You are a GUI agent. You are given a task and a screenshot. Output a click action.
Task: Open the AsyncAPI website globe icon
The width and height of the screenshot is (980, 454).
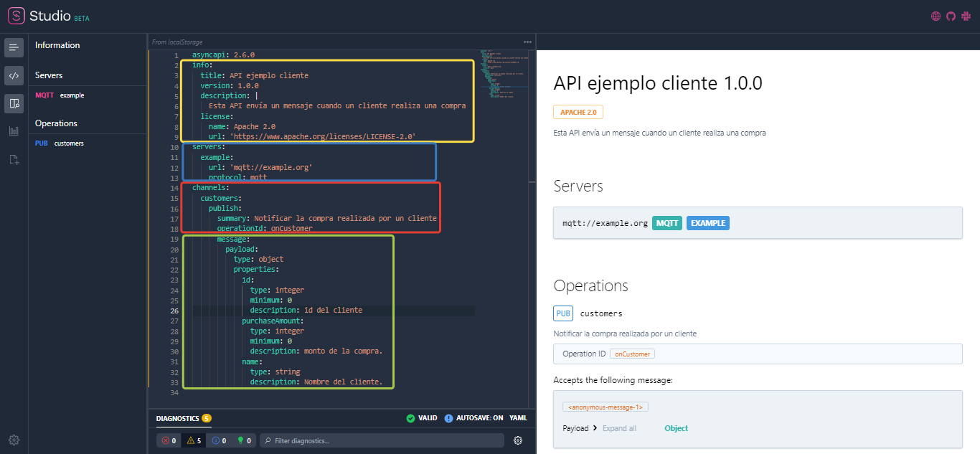click(x=936, y=15)
